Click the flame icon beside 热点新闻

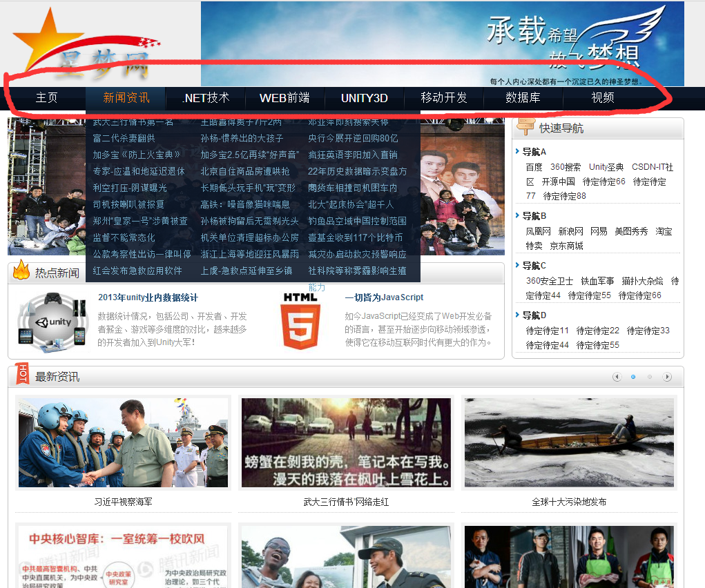tap(21, 270)
